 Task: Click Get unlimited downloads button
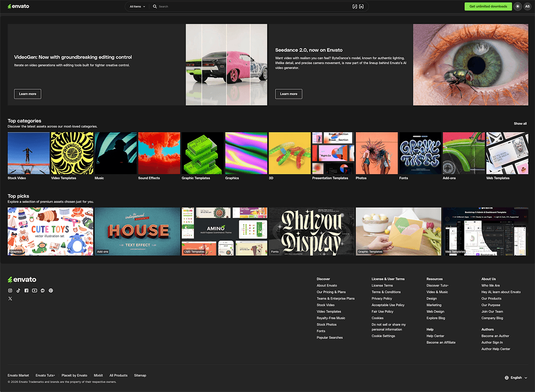coord(488,6)
